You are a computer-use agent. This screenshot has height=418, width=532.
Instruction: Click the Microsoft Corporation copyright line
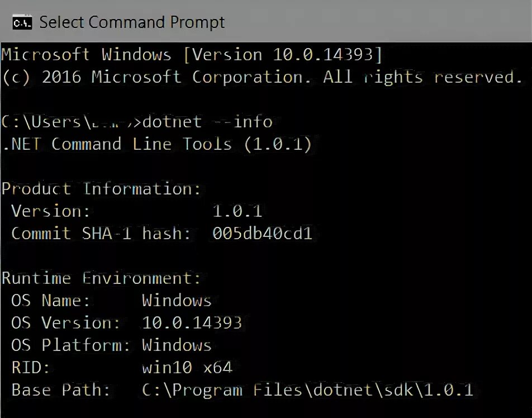(262, 77)
